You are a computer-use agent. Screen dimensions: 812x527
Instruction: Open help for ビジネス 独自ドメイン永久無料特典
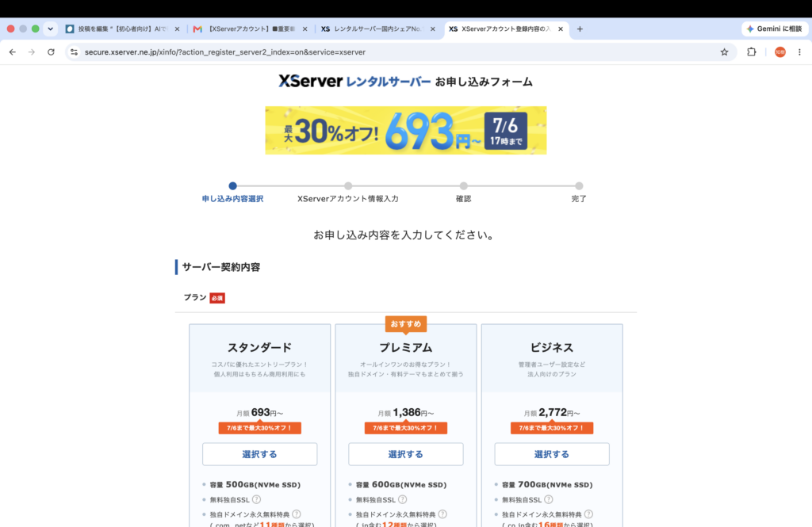(588, 514)
